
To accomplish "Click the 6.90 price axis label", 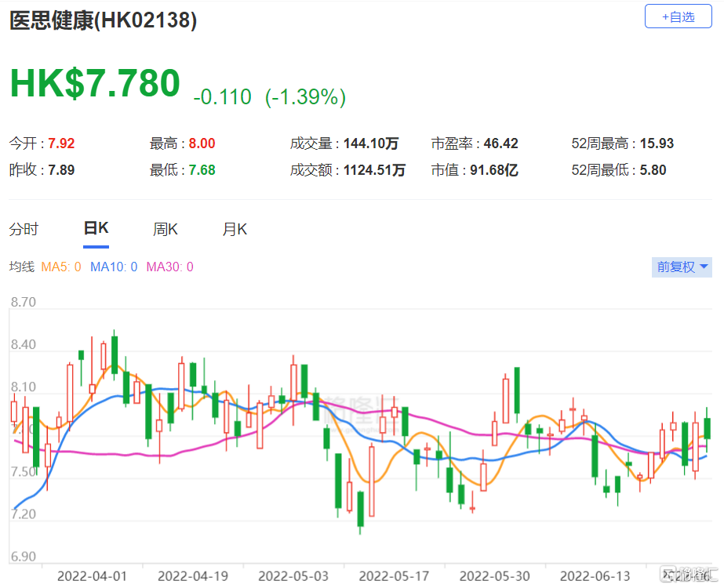I will pyautogui.click(x=23, y=556).
